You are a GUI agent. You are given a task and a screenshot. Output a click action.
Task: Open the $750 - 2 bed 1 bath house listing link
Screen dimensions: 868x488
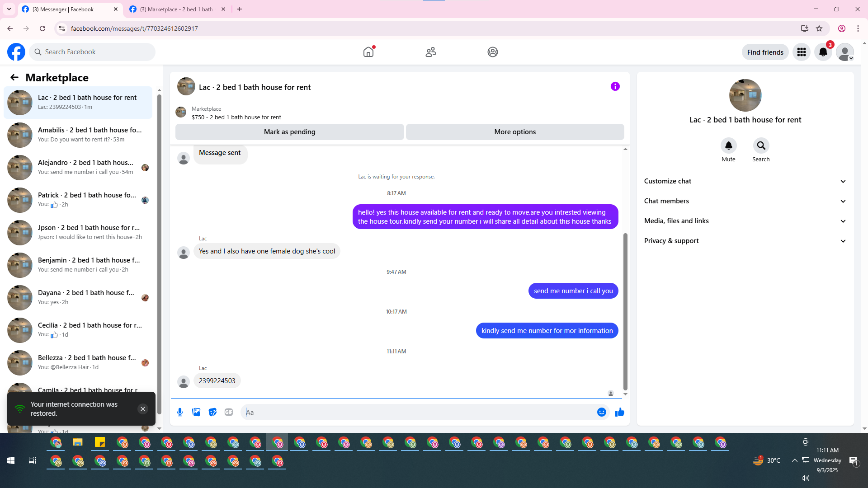236,117
